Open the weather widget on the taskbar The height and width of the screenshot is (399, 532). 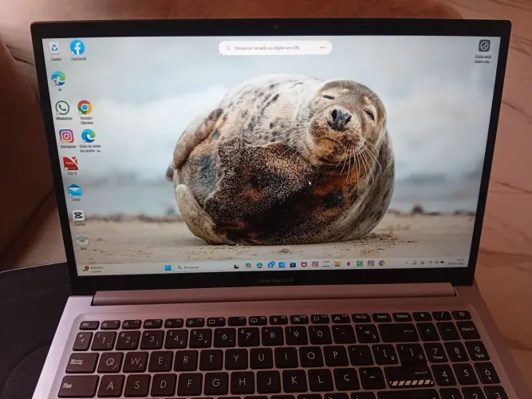[93, 269]
